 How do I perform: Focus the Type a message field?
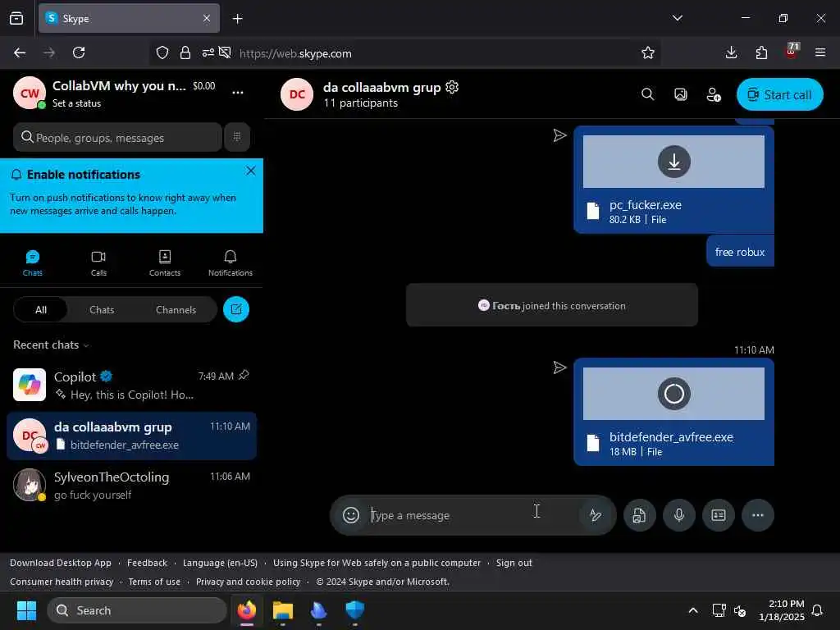click(472, 515)
